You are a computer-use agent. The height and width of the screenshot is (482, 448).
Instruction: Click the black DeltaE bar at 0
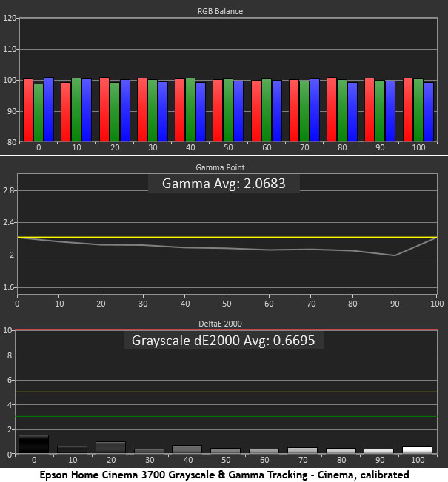point(33,444)
